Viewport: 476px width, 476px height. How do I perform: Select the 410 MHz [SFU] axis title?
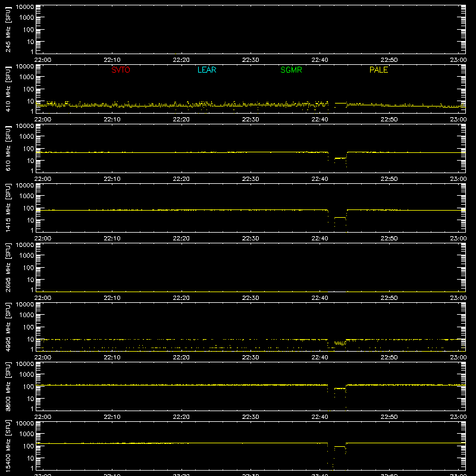tap(8, 89)
